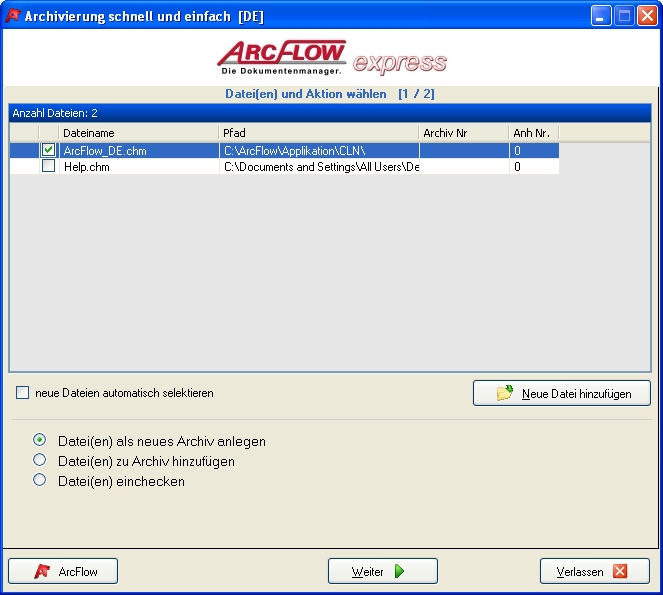
Task: Select the ArcFlow_DE.chm file name
Action: point(105,151)
